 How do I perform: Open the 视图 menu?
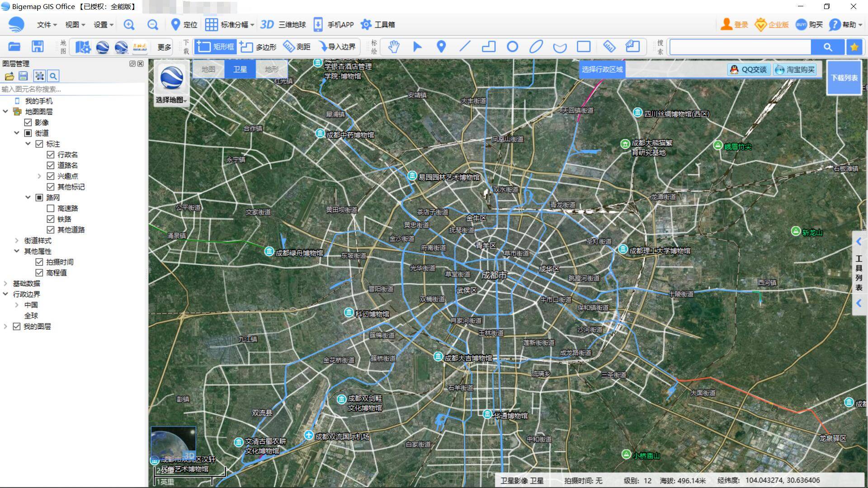click(75, 25)
